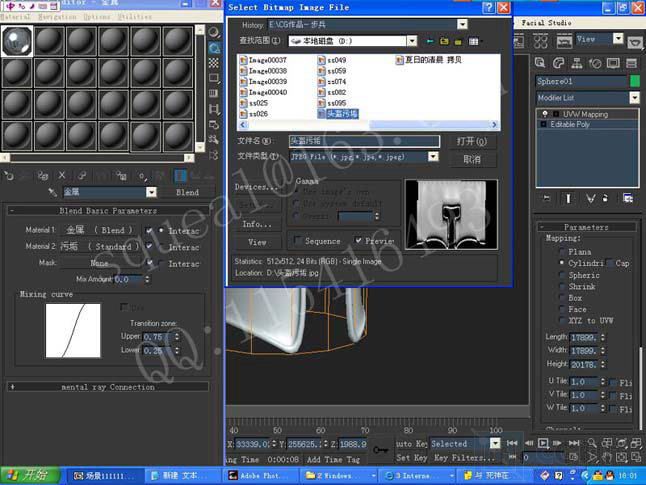This screenshot has width=646, height=485.
Task: Click the 取消 cancel button
Action: 472,159
